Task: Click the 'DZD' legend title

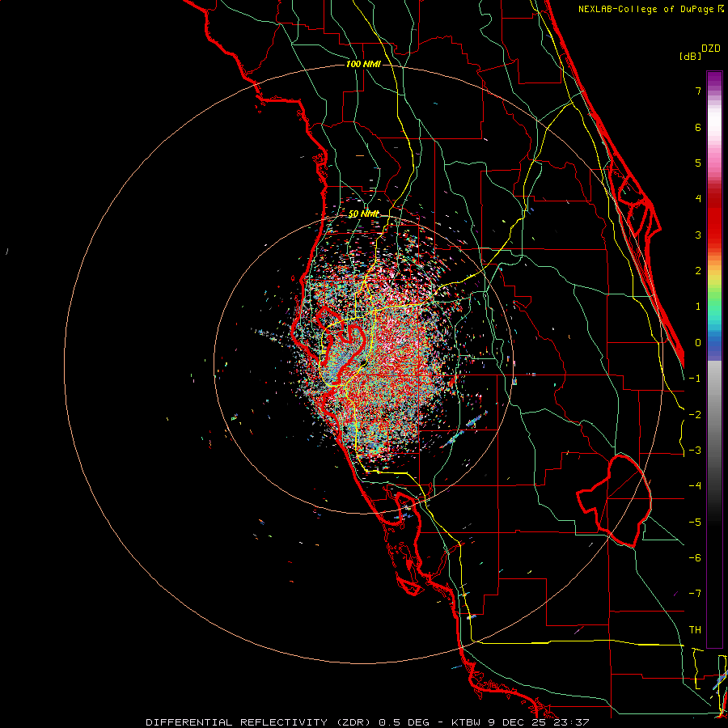Action: [711, 49]
